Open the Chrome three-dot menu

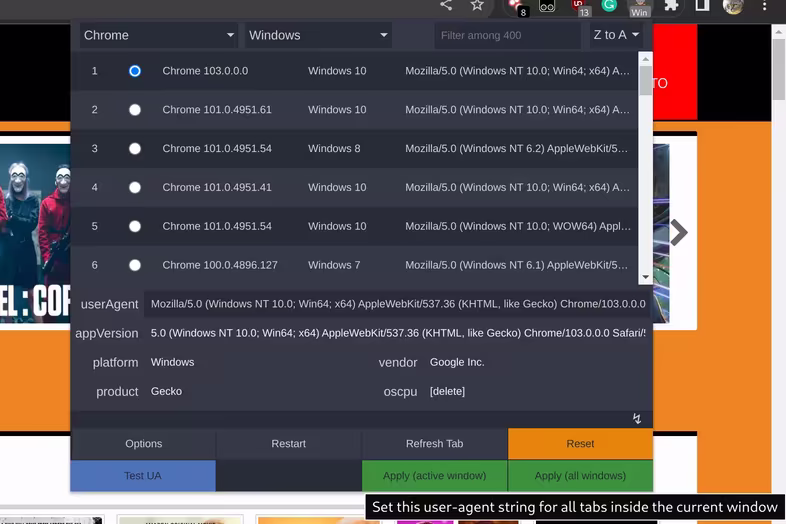point(764,6)
